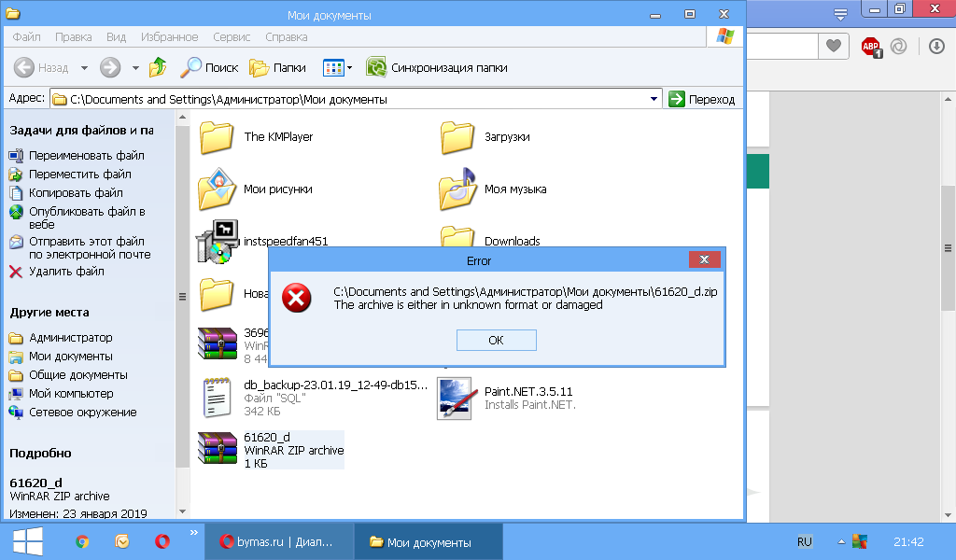Click the Переход go button

[702, 99]
